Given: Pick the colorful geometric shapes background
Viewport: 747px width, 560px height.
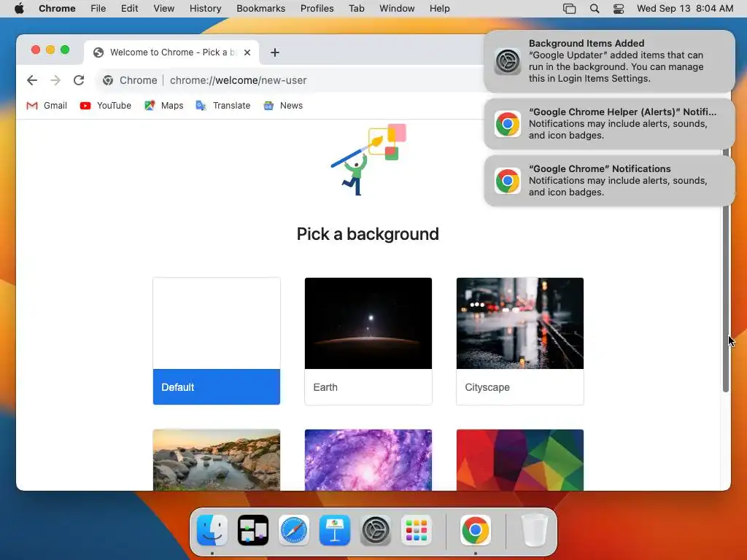Looking at the screenshot, I should click(519, 459).
